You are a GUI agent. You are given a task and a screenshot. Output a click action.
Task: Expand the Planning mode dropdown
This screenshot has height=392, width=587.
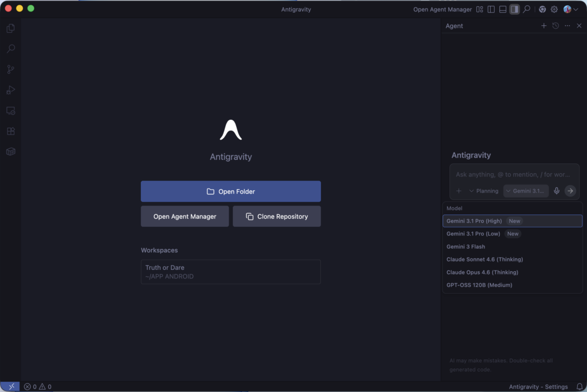click(x=483, y=191)
